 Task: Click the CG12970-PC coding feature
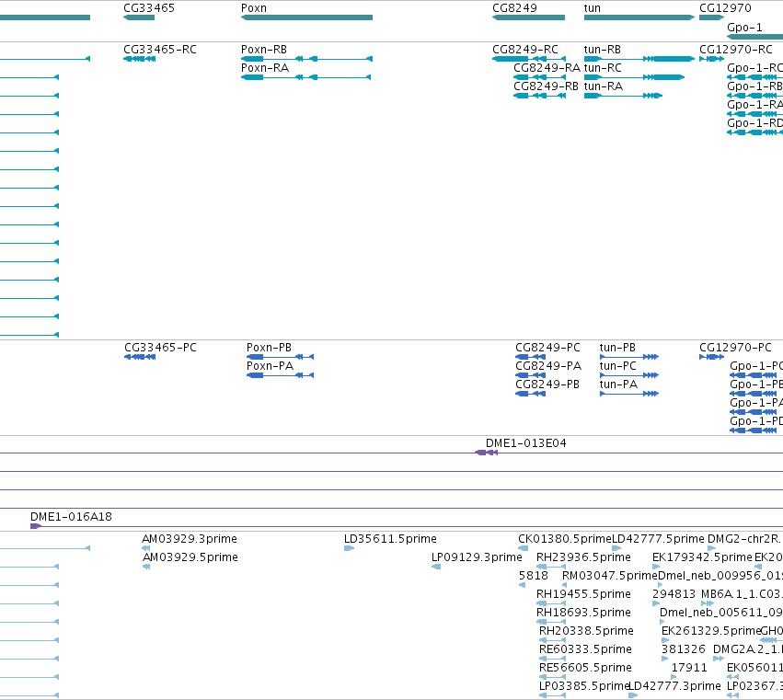(x=711, y=357)
